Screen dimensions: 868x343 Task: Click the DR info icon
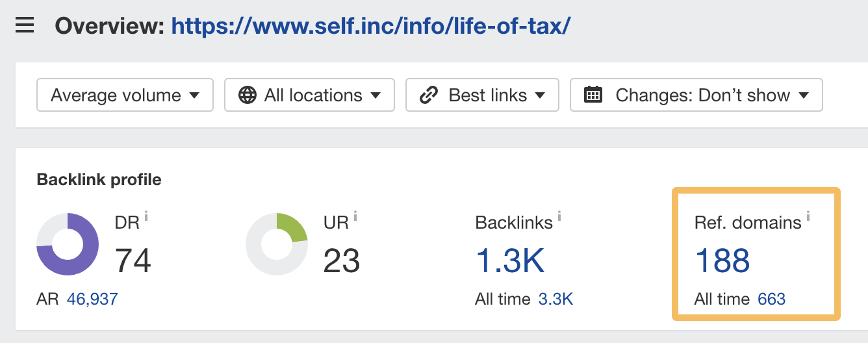click(146, 216)
